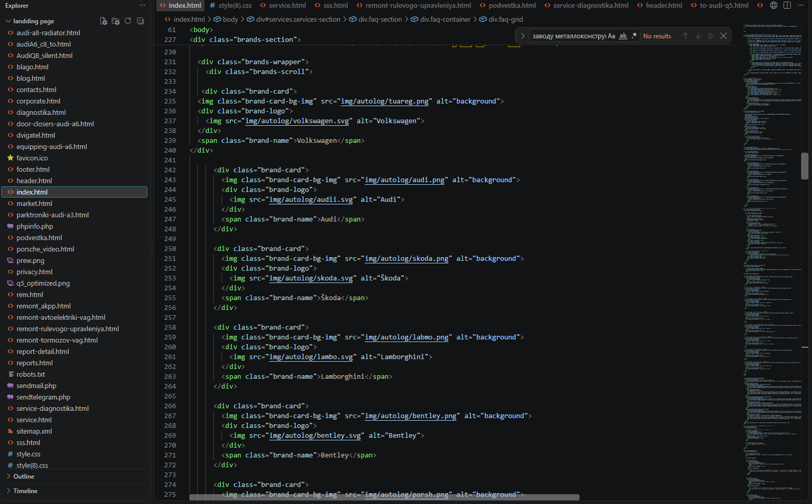Expand the replace field chevron
The image size is (812, 504).
(x=523, y=36)
